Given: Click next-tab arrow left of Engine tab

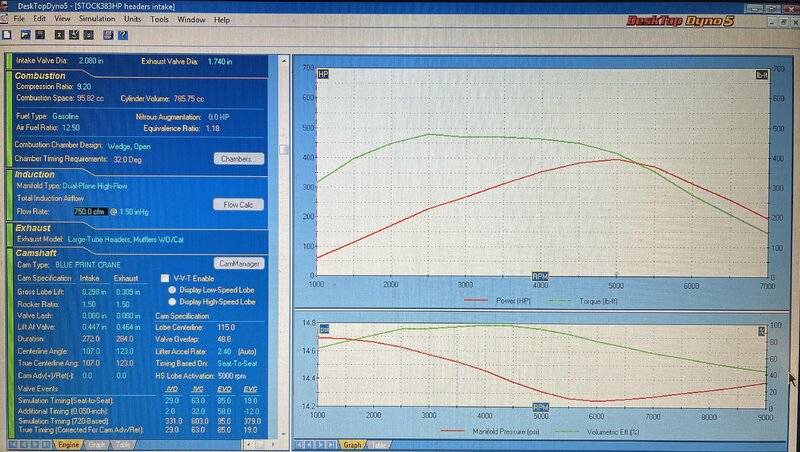Looking at the screenshot, I should pyautogui.click(x=35, y=445).
